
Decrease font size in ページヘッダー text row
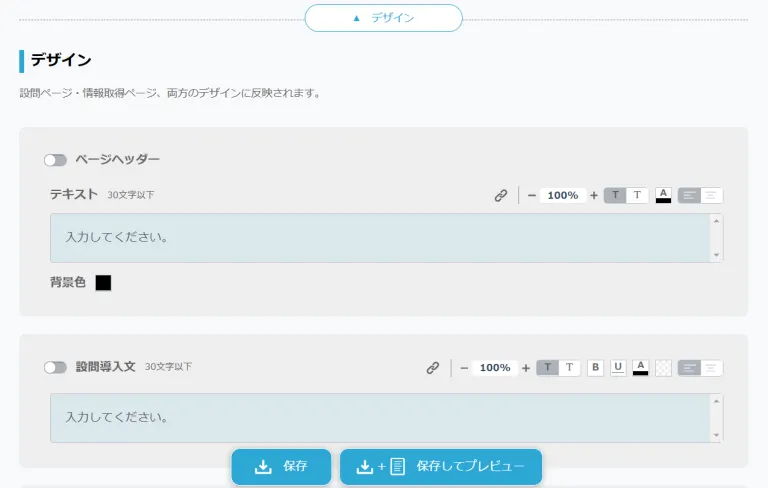click(531, 195)
